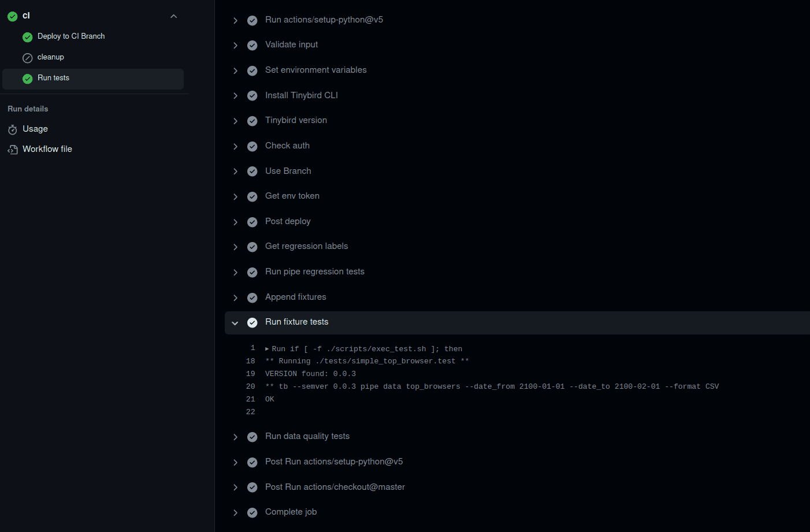
Task: Open the Usage link
Action: pyautogui.click(x=35, y=129)
